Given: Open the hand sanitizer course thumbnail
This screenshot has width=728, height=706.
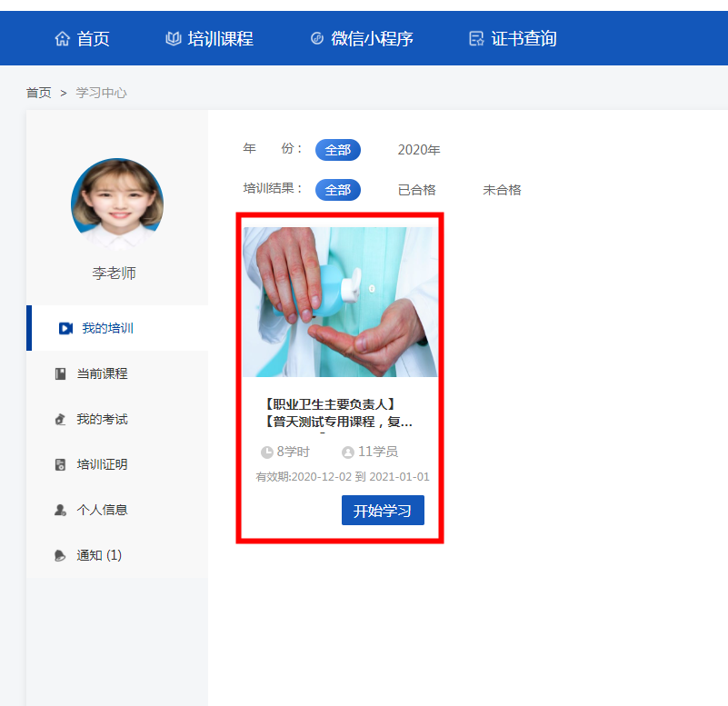Looking at the screenshot, I should pyautogui.click(x=340, y=302).
